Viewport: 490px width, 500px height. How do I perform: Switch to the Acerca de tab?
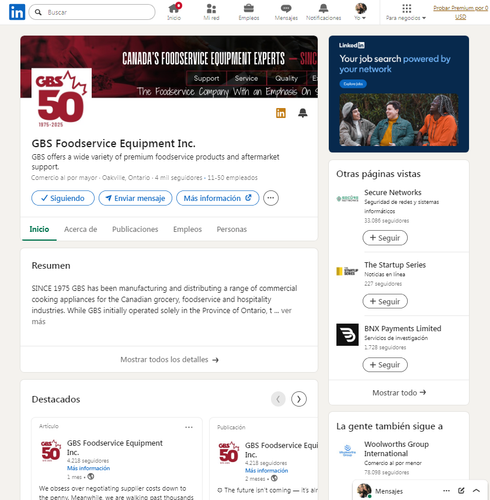pos(81,229)
